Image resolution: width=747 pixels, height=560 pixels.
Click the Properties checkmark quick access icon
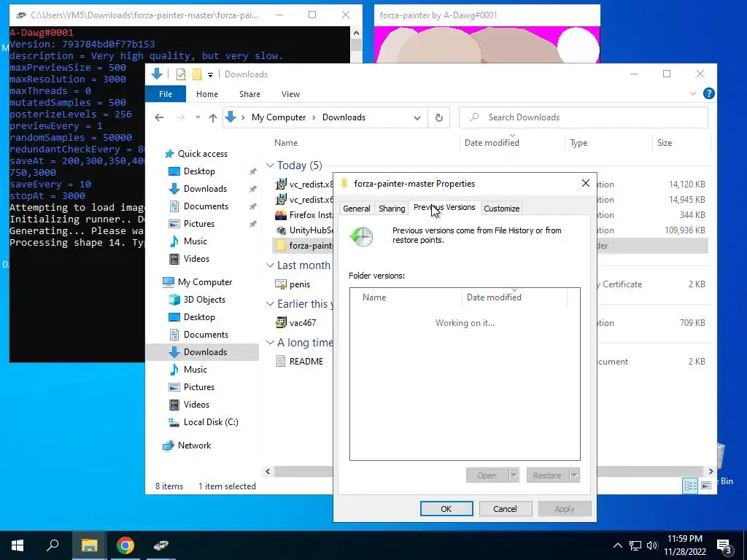tap(181, 74)
